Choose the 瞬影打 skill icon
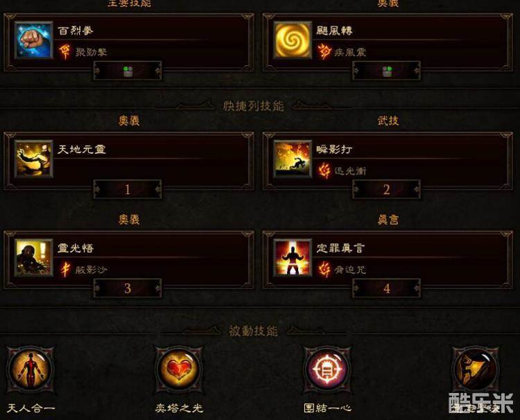520x420 pixels. coord(293,159)
